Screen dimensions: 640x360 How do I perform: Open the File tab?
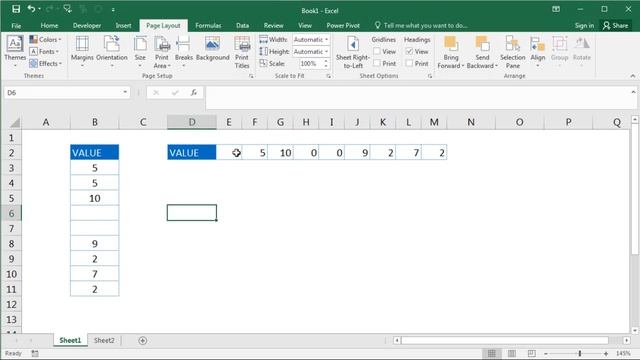[16, 26]
